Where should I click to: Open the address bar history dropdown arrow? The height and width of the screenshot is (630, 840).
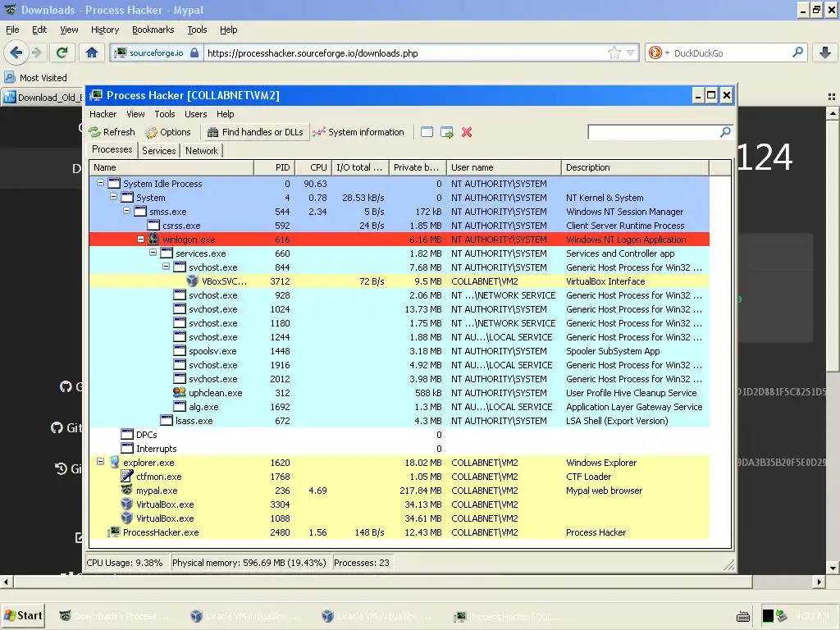pos(631,52)
